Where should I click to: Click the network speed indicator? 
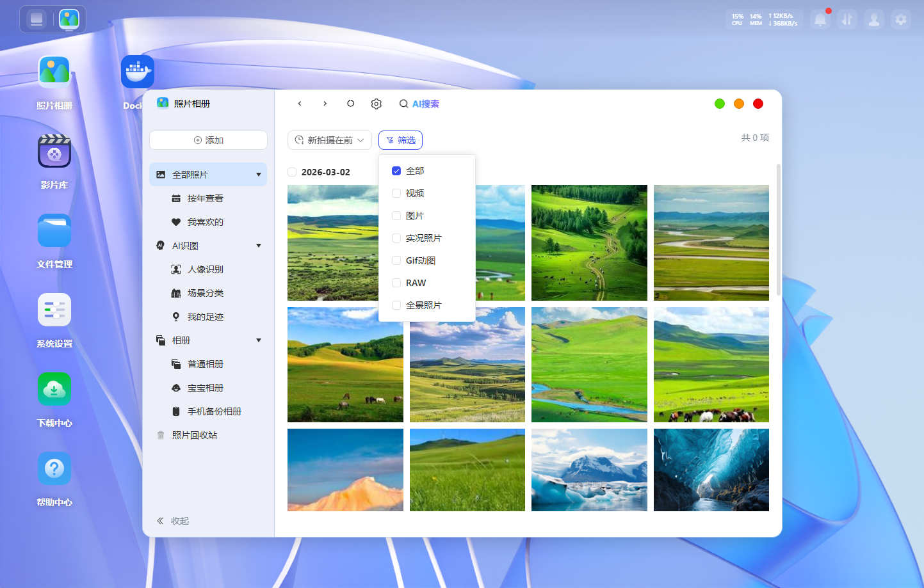(x=783, y=20)
